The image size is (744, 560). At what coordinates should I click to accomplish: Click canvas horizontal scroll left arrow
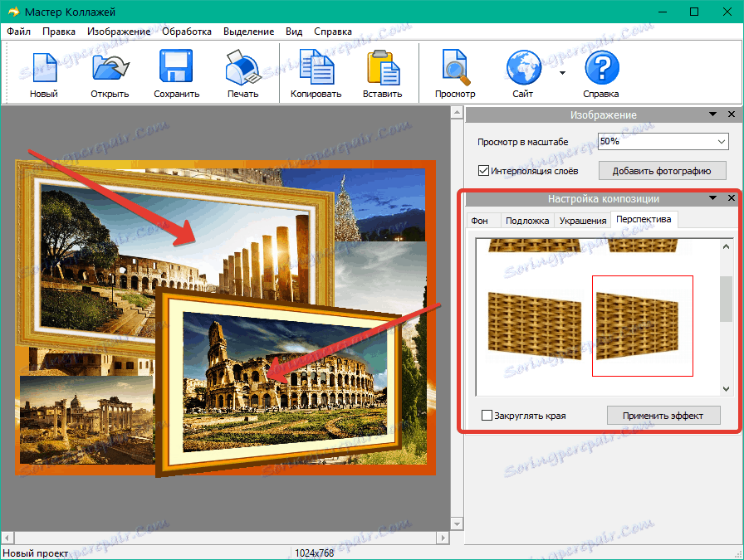(x=7, y=538)
